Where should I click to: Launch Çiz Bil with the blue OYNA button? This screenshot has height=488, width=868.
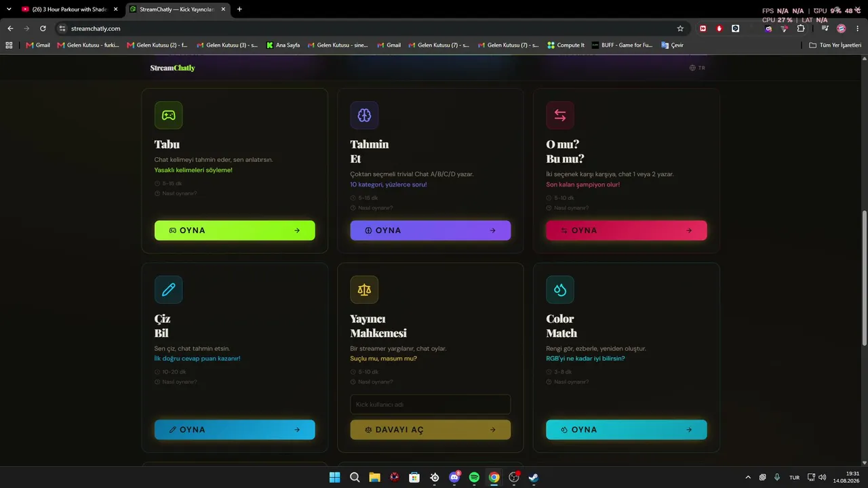(235, 430)
